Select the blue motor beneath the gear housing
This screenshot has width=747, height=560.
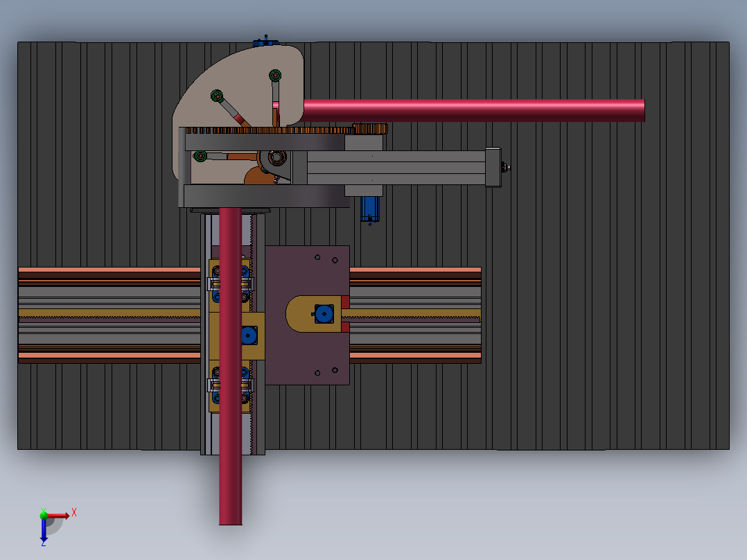click(x=369, y=209)
